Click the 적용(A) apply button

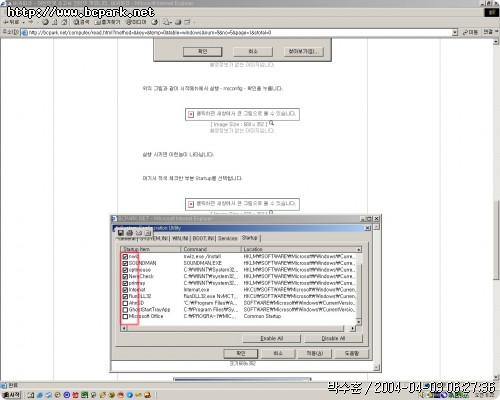[x=315, y=353]
